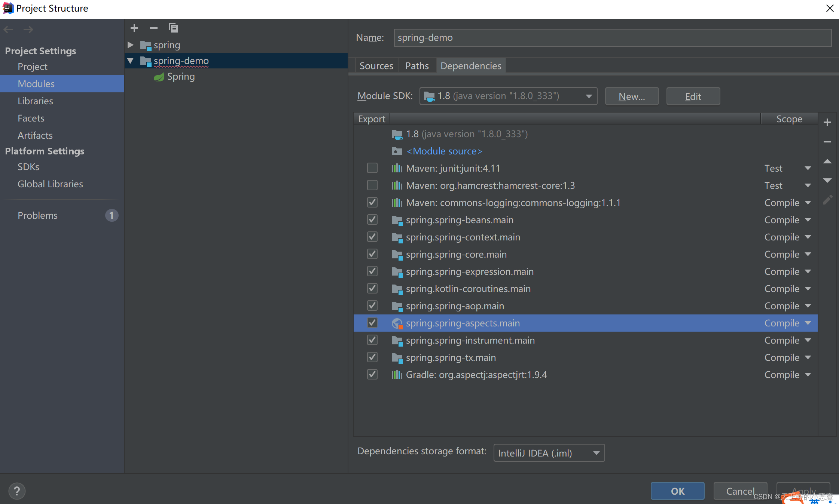Click the help question mark icon
Image resolution: width=839 pixels, height=504 pixels.
pos(17,491)
